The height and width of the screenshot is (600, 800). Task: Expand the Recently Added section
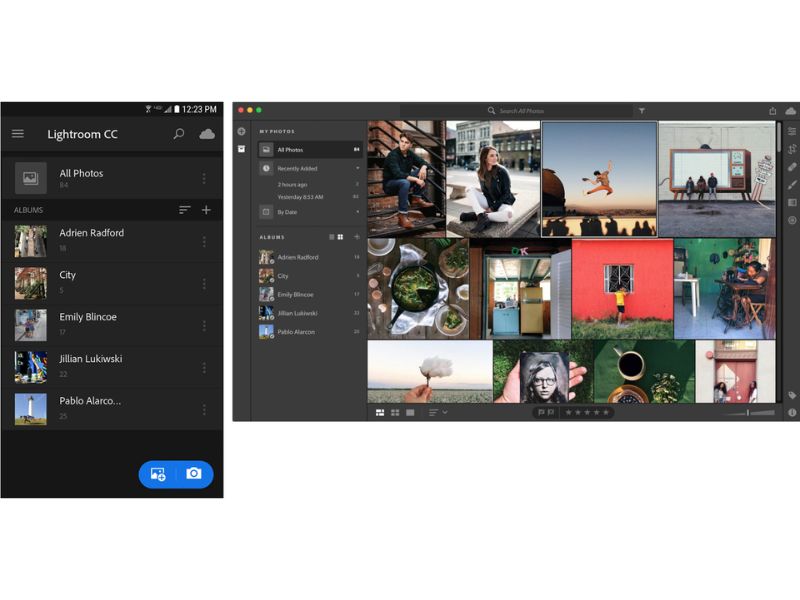point(357,168)
